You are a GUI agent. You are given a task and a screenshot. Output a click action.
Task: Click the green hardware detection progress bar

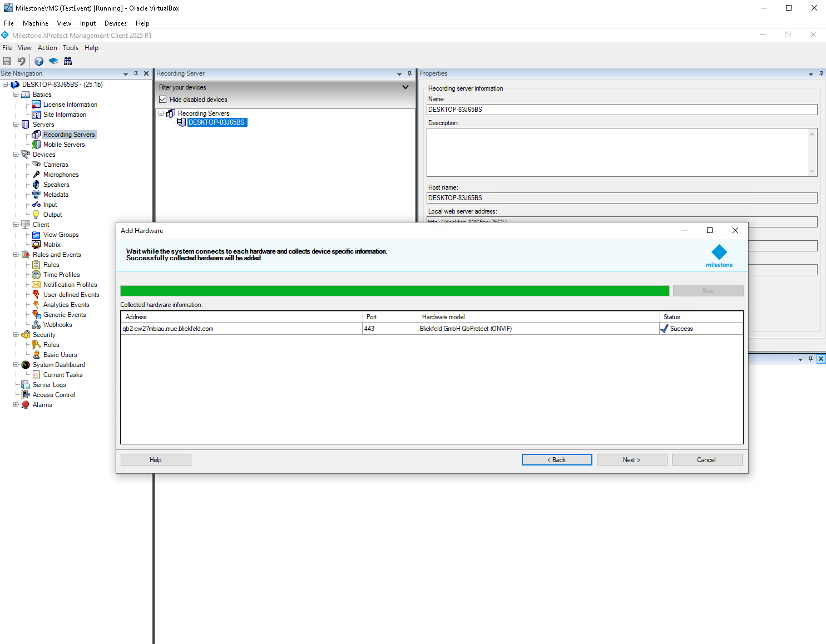[394, 291]
